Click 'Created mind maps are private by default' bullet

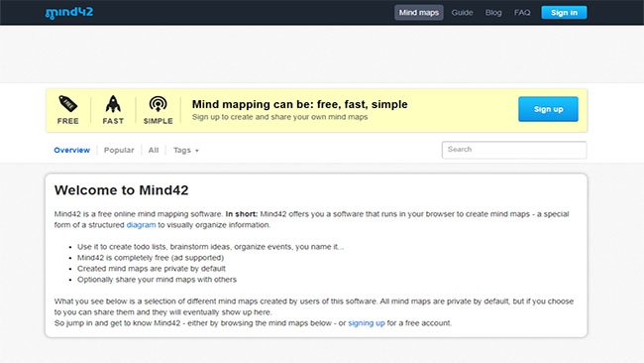click(x=152, y=269)
